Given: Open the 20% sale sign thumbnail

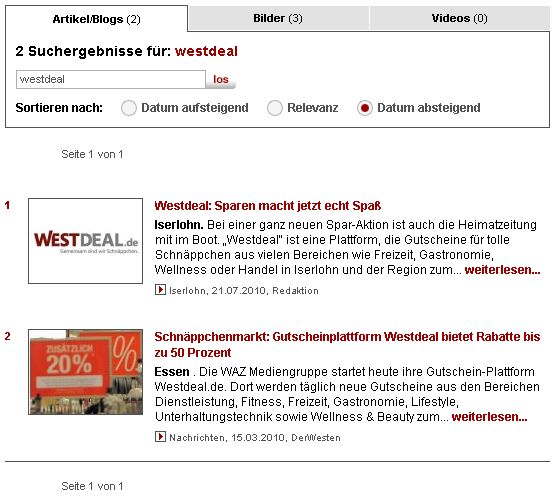Looking at the screenshot, I should point(85,372).
